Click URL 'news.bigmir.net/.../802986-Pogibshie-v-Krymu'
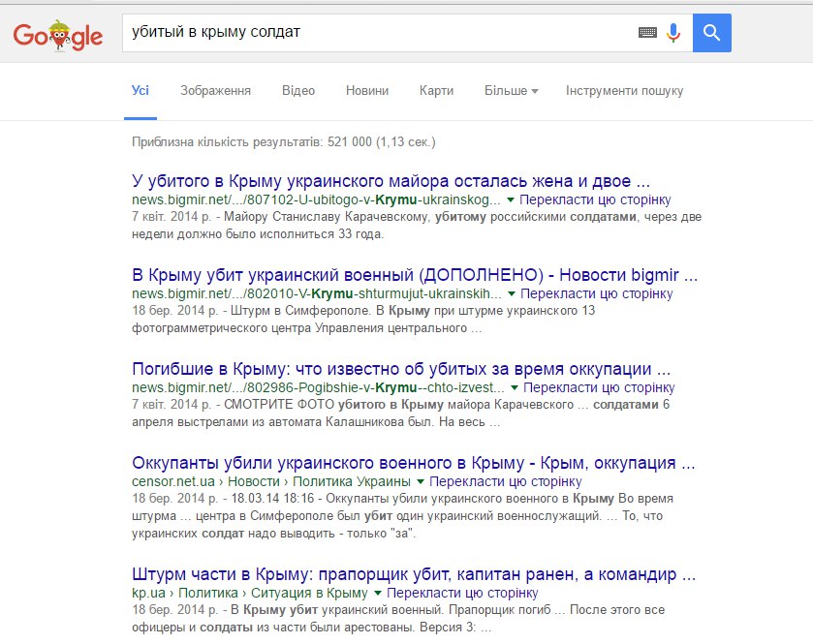This screenshot has width=813, height=644. pyautogui.click(x=319, y=388)
